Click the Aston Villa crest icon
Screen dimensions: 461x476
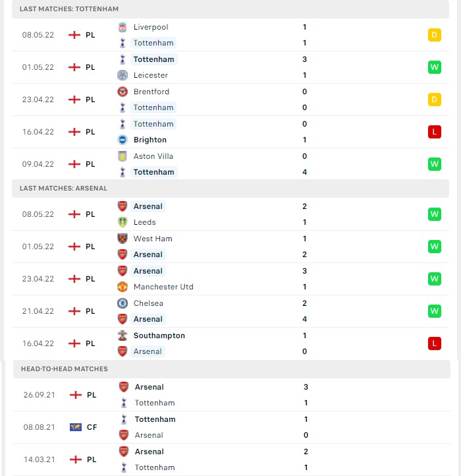pos(122,156)
